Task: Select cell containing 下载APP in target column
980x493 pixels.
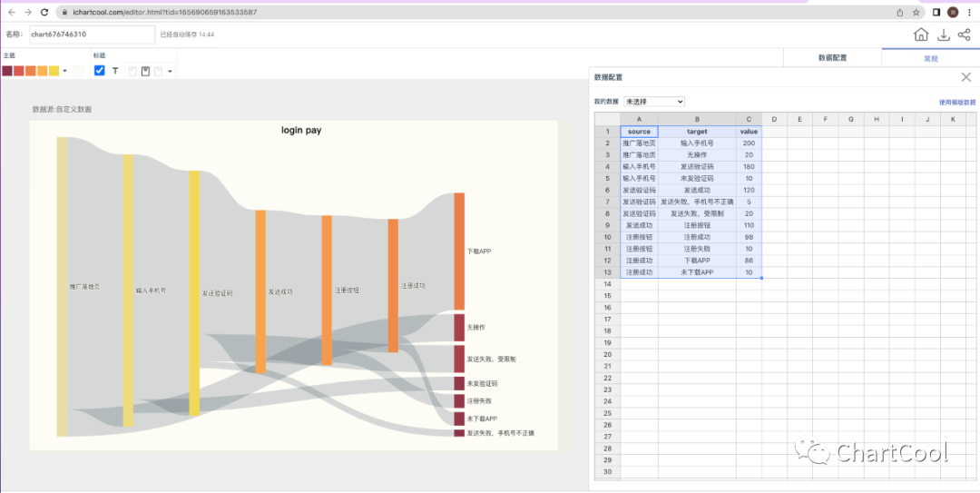Action: (x=697, y=261)
